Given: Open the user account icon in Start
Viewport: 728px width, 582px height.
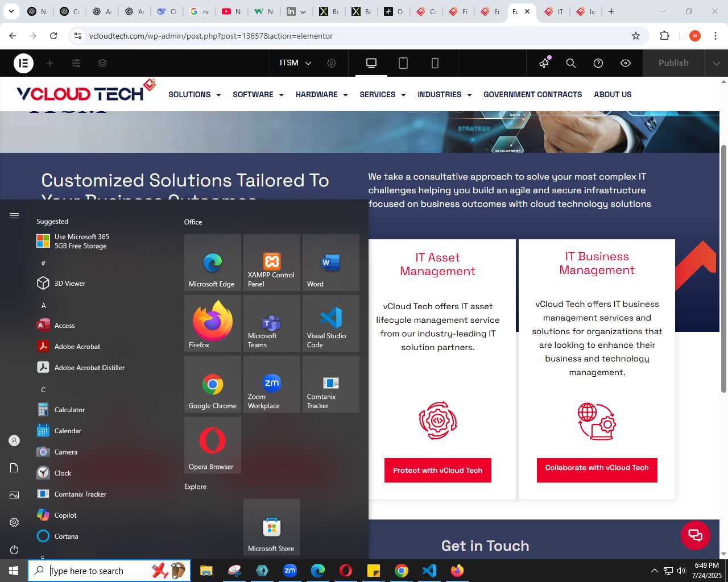Looking at the screenshot, I should 14,440.
